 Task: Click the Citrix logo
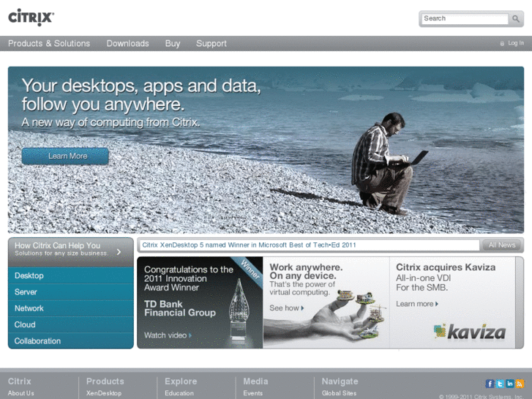click(31, 18)
